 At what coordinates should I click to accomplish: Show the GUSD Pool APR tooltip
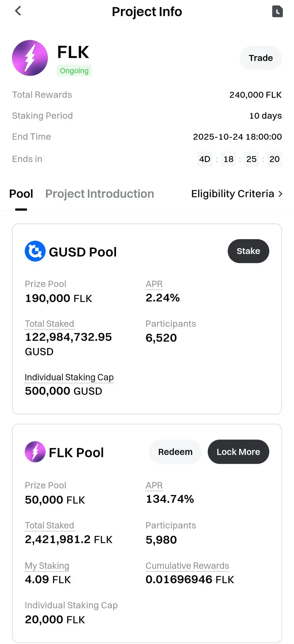point(154,284)
